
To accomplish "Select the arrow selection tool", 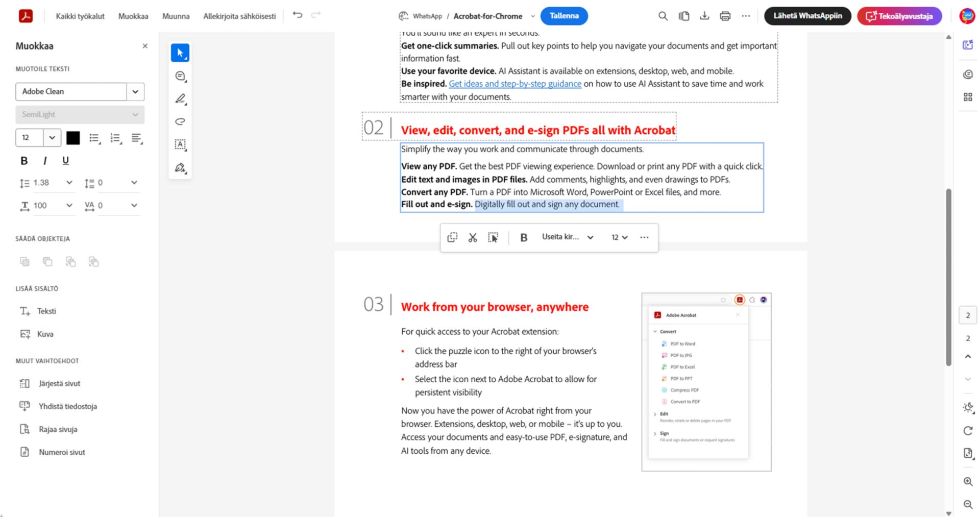I will point(180,53).
